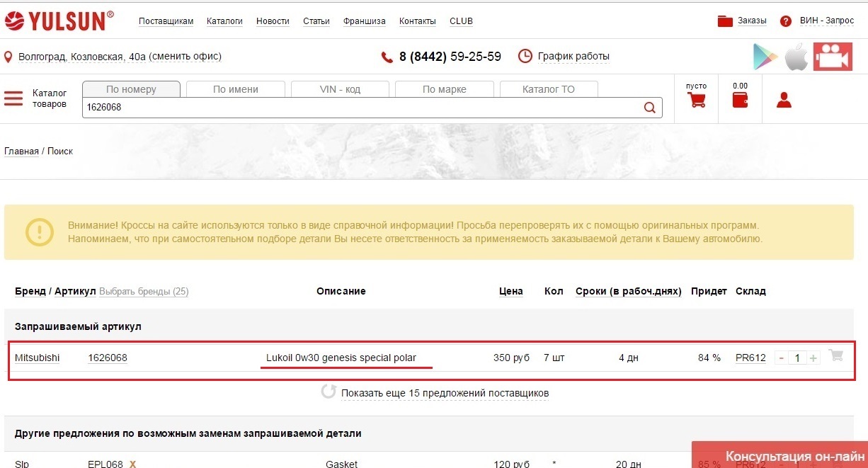Click the refresh icon near Показать еще
The image size is (868, 468).
pos(329,392)
